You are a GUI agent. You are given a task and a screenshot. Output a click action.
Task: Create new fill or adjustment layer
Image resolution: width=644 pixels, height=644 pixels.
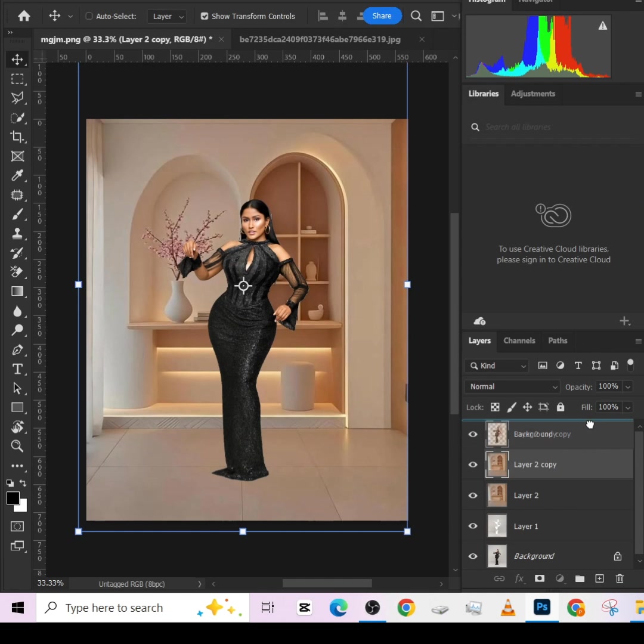click(x=560, y=578)
